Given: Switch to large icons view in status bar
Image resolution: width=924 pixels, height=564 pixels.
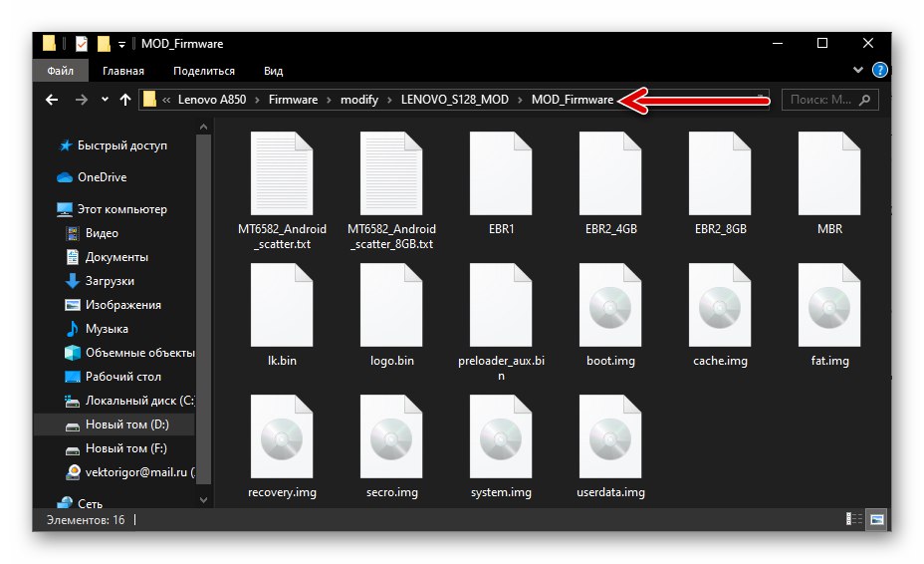Looking at the screenshot, I should coord(877,519).
